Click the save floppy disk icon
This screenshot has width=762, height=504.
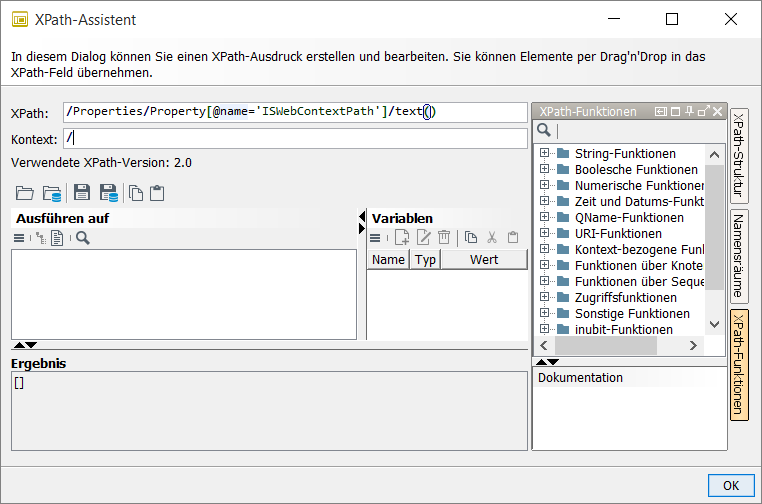(82, 193)
